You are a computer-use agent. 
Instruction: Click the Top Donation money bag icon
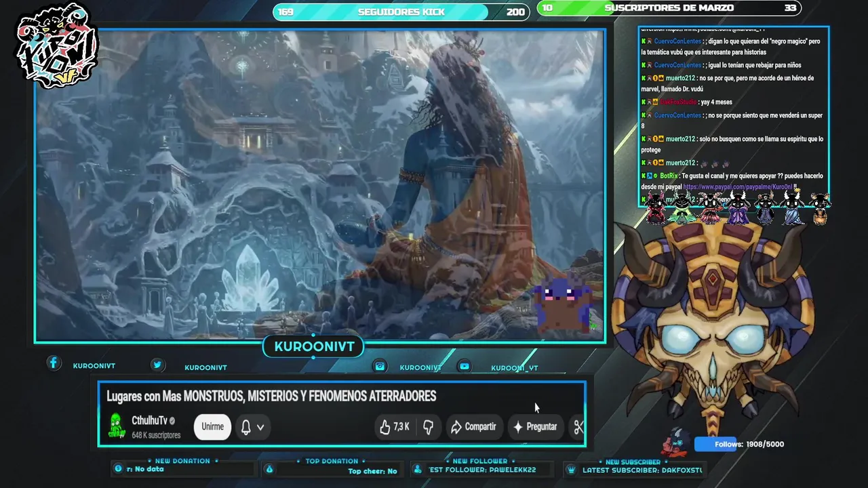(x=269, y=469)
